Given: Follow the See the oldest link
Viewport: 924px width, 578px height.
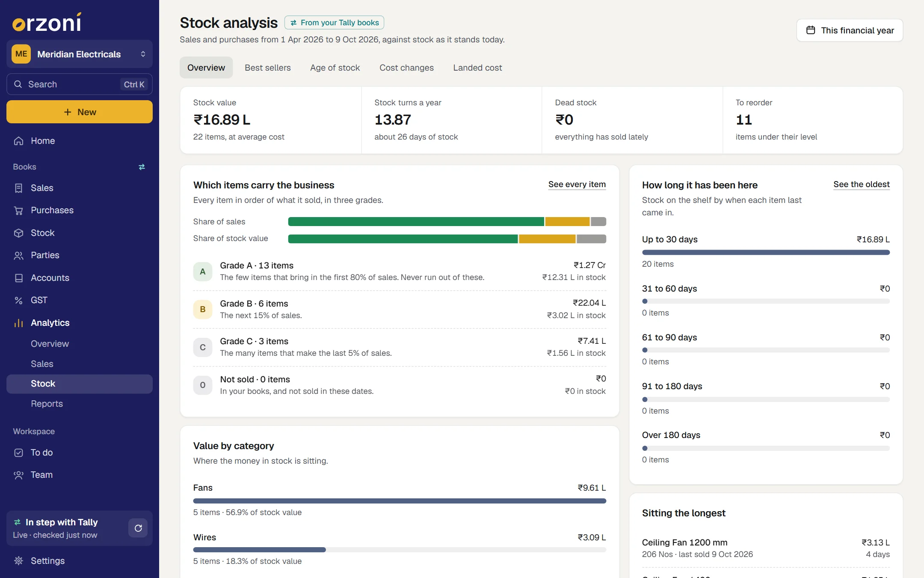Looking at the screenshot, I should pyautogui.click(x=862, y=185).
